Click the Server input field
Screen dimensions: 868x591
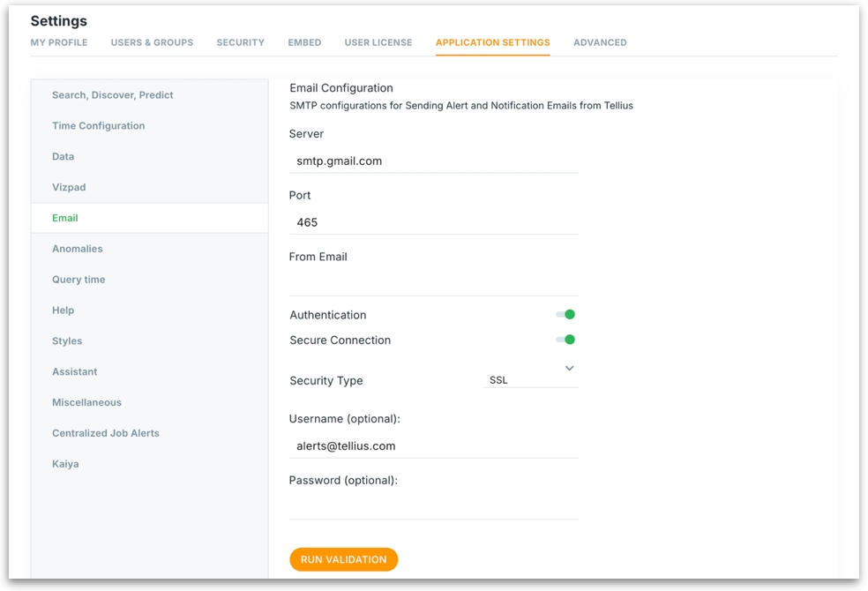433,161
